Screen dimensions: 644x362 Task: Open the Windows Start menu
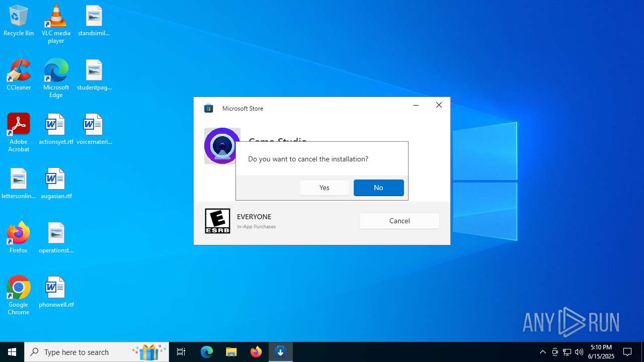click(12, 352)
